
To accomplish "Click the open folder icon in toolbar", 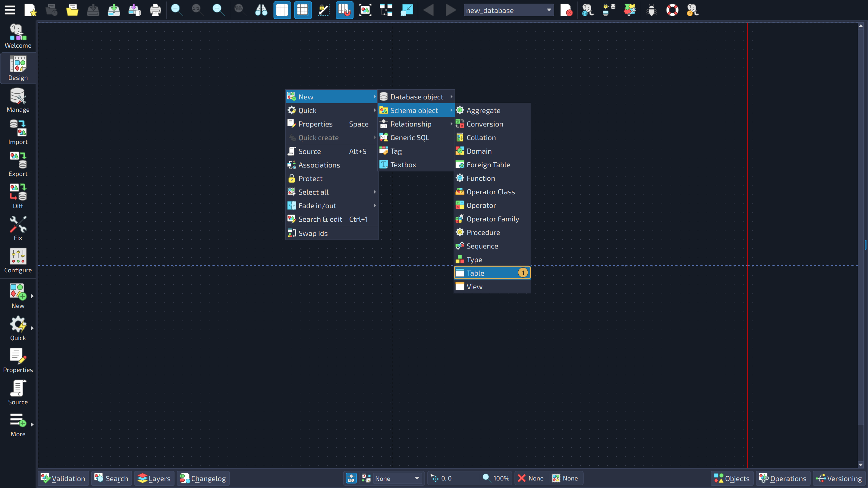I will [x=72, y=10].
